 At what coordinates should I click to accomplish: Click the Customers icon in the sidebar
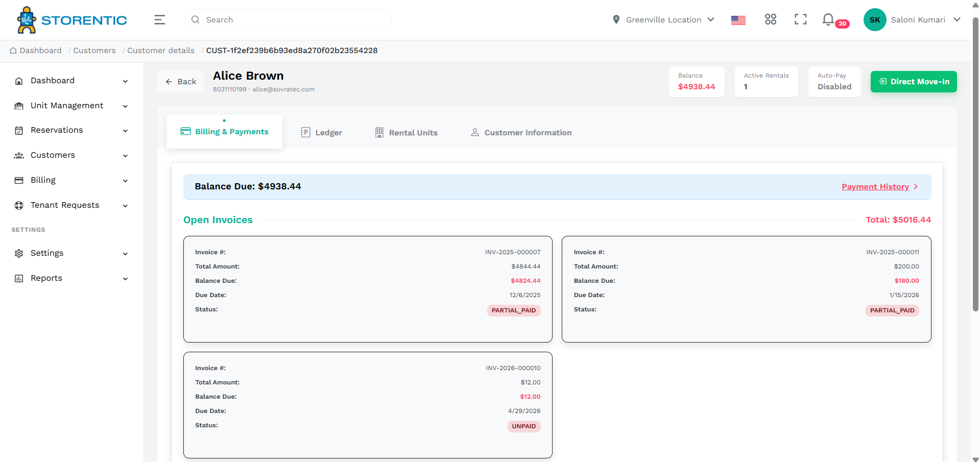pyautogui.click(x=19, y=155)
